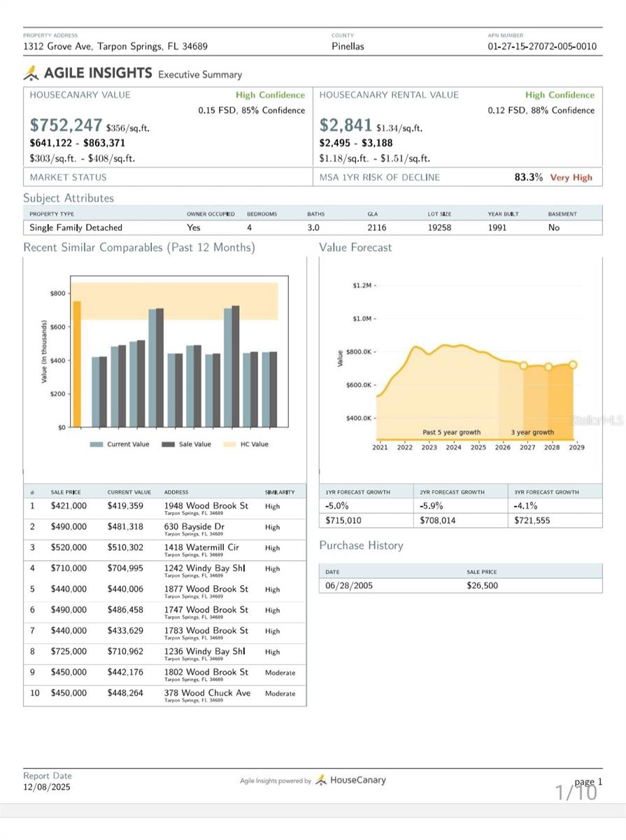This screenshot has width=626, height=840.
Task: Click the Sale Price column header
Action: pyautogui.click(x=66, y=492)
